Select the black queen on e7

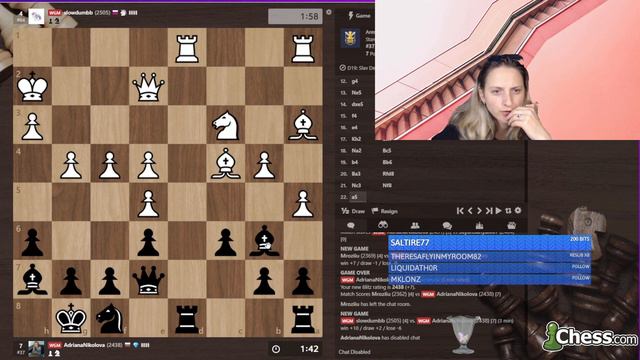click(148, 280)
